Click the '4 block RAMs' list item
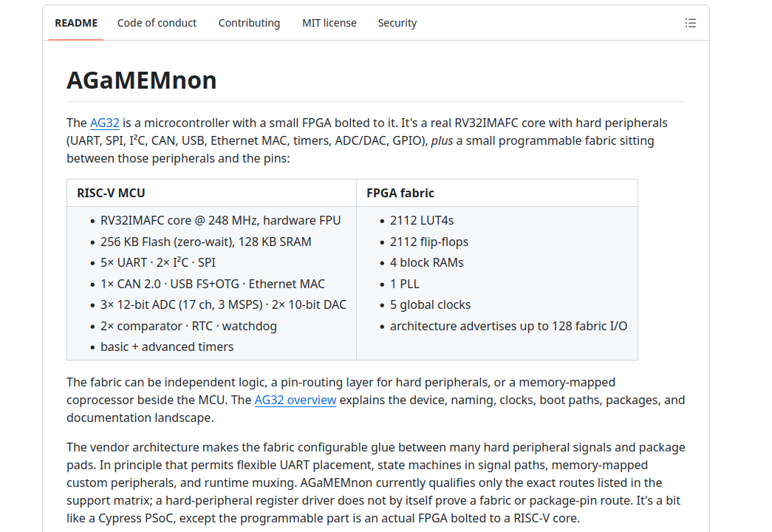 tap(427, 262)
